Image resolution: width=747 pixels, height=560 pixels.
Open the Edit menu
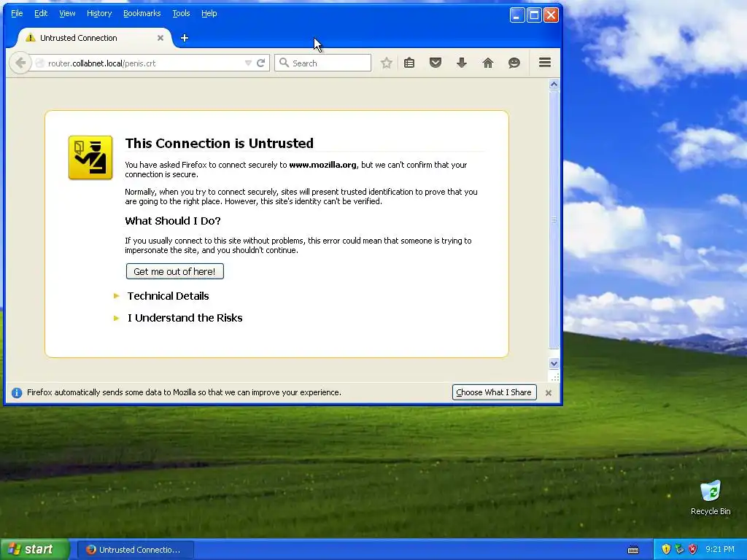[41, 13]
